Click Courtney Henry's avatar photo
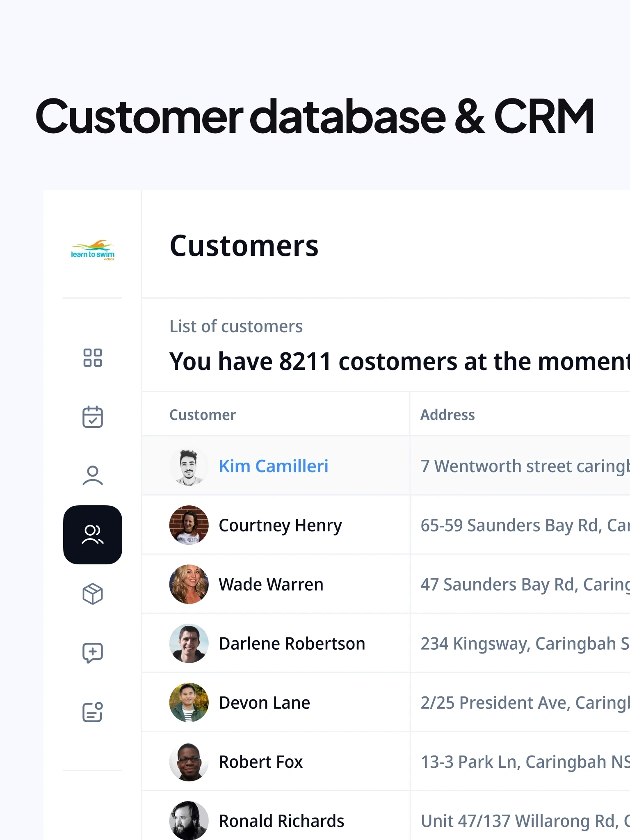Image resolution: width=630 pixels, height=840 pixels. [x=189, y=525]
